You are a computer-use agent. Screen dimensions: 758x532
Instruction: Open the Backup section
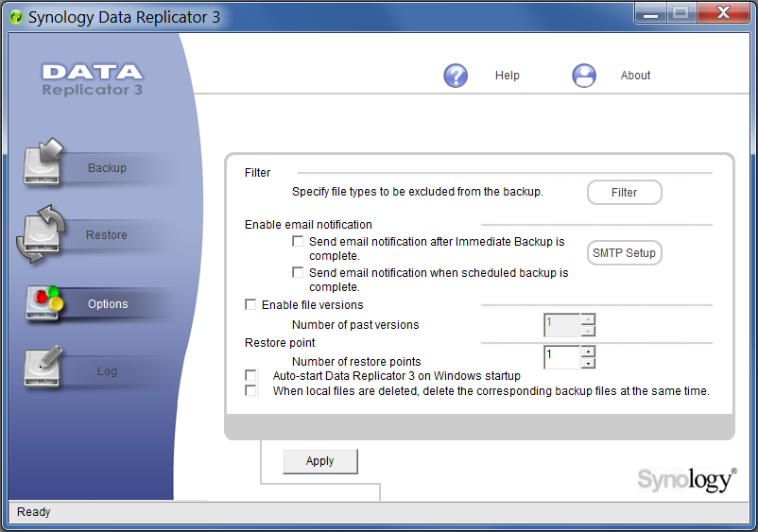tap(107, 168)
